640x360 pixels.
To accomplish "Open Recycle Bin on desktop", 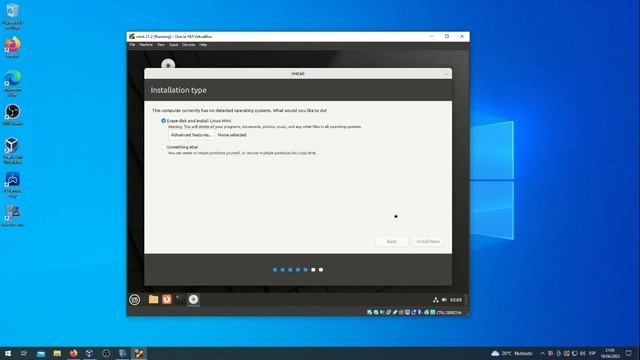I will (x=12, y=16).
